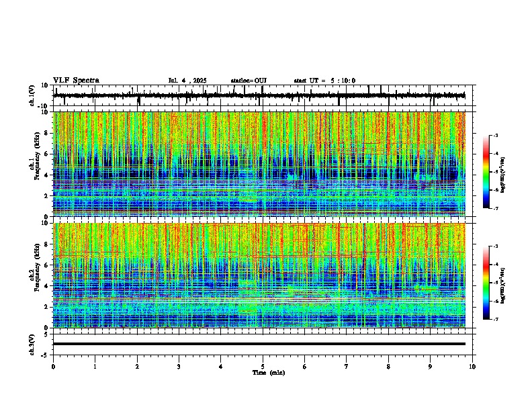Click the "VLF Spectra" plot title
The width and height of the screenshot is (532, 411).
[x=76, y=81]
